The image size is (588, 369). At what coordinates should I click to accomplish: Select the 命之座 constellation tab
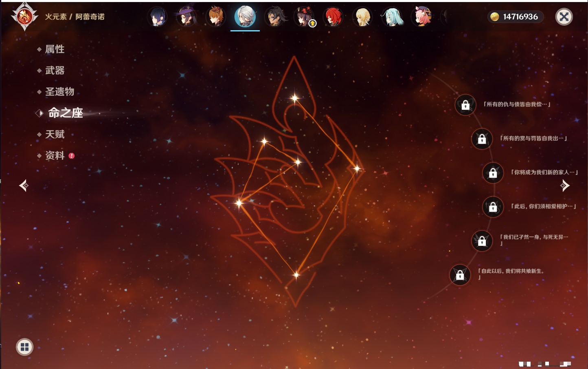pyautogui.click(x=65, y=113)
